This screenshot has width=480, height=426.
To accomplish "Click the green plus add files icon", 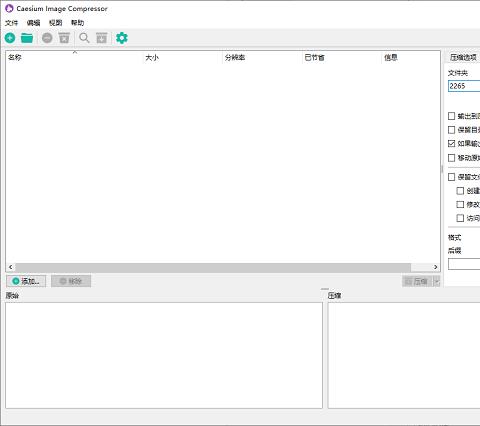I will (10, 38).
